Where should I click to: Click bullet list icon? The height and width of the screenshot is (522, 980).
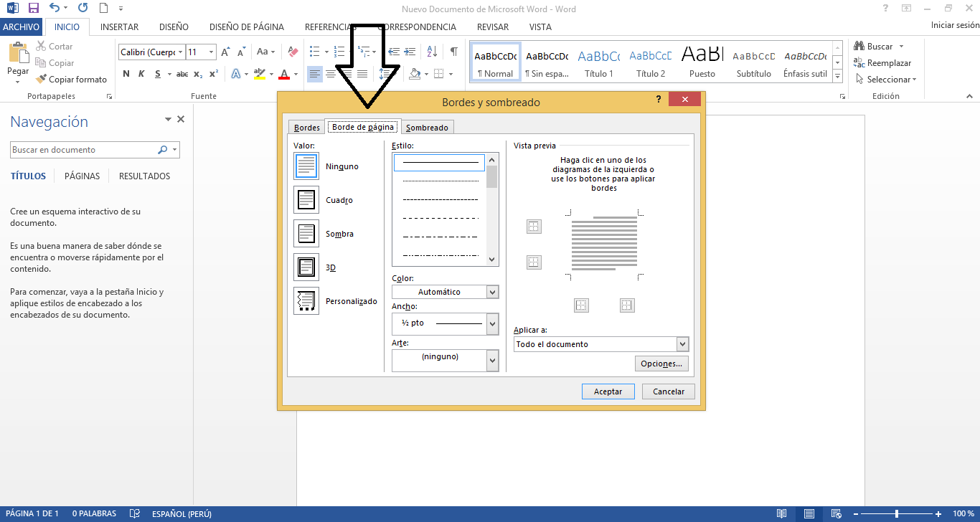pos(314,52)
